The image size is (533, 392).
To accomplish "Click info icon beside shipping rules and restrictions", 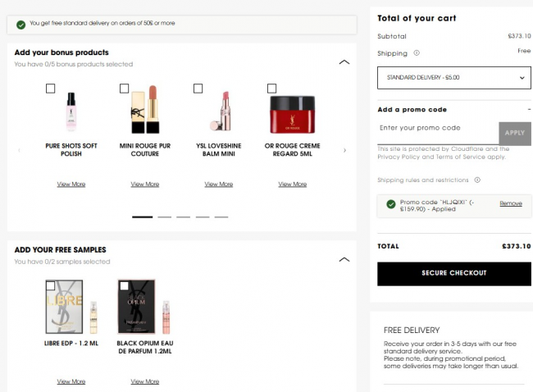I will coord(477,180).
